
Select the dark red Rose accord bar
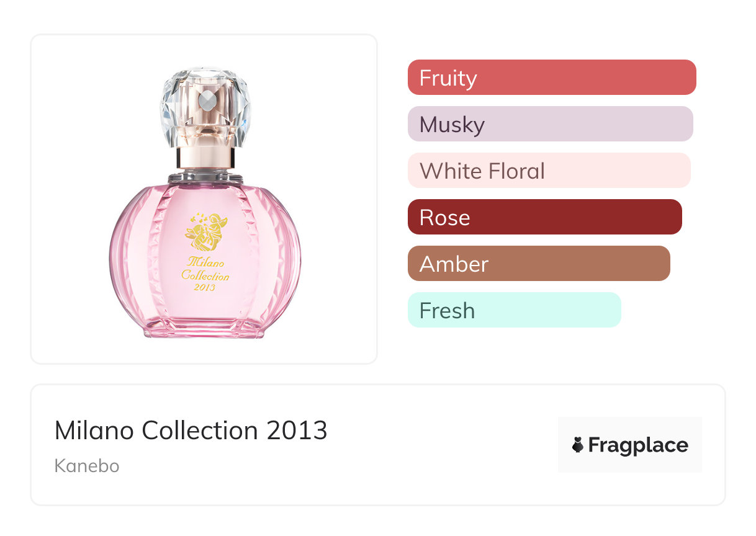544,217
